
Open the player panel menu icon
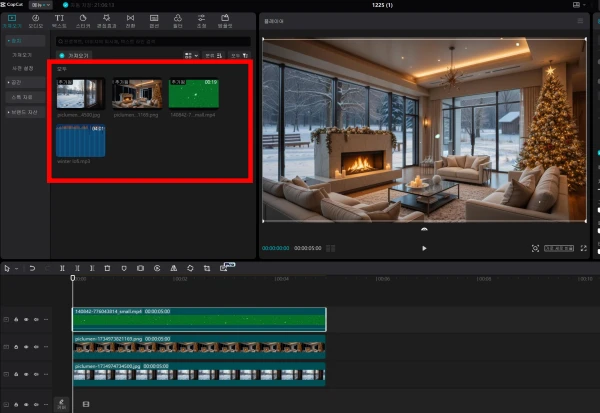tap(580, 21)
